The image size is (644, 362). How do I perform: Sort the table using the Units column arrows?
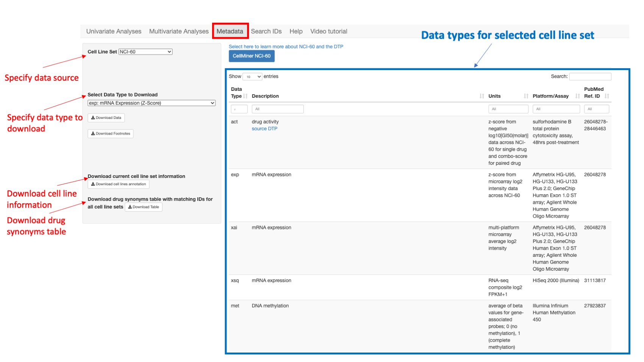coord(526,96)
